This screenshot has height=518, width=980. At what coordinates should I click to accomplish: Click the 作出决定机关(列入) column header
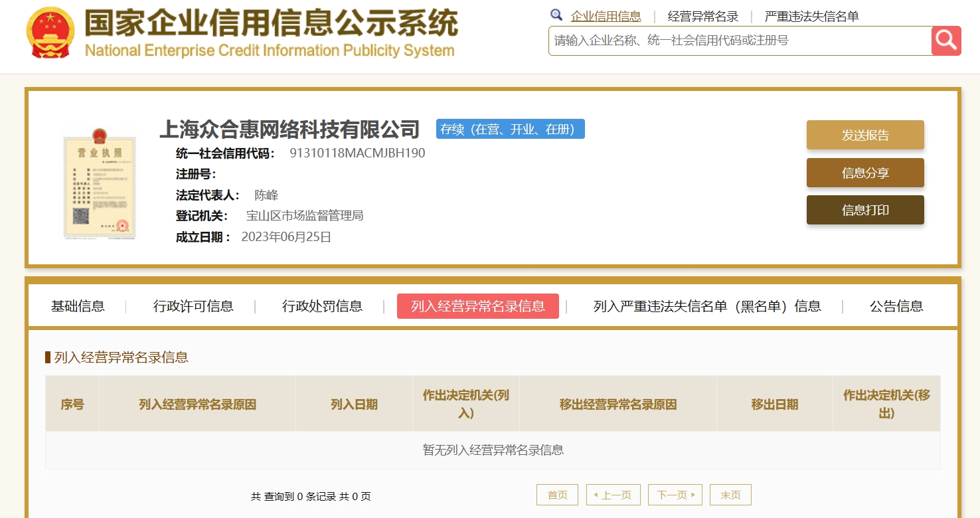[466, 404]
